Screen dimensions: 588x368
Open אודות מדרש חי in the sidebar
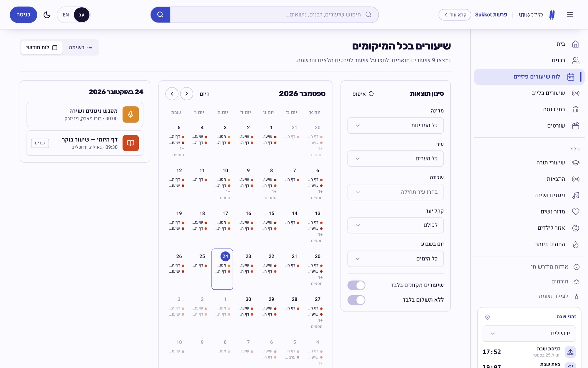tap(529, 267)
